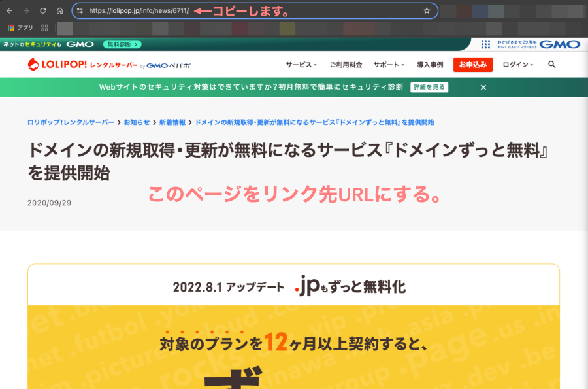Viewport: 588px width, 389px height.
Task: Click the 詳細を見る button in banner
Action: [x=429, y=87]
